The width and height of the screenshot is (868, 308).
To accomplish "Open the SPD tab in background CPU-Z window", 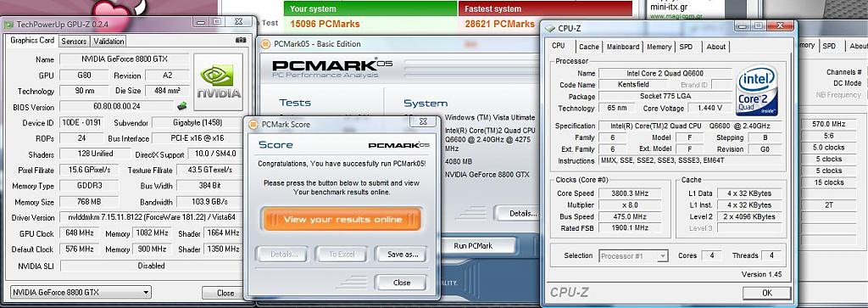I will point(829,46).
